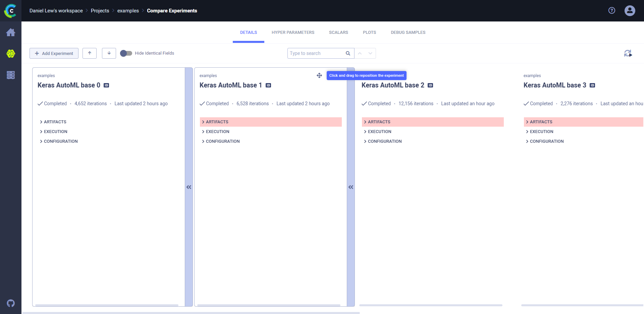Toggle Hide Identical Fields switch
This screenshot has width=644, height=314.
[x=126, y=53]
